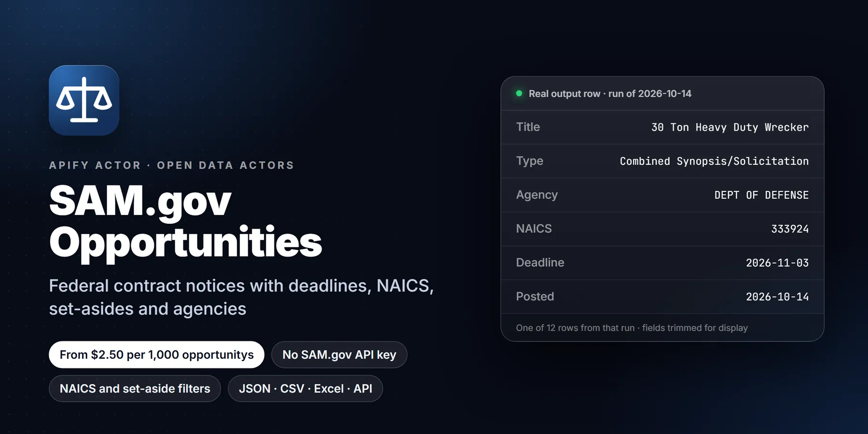Viewport: 868px width, 434px height.
Task: Click the green status dot
Action: [519, 94]
